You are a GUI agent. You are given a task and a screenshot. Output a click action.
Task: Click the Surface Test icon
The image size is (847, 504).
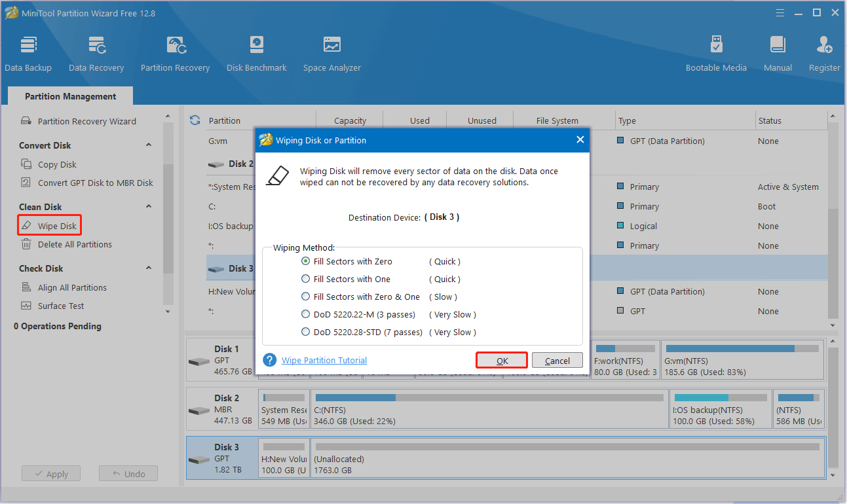pyautogui.click(x=26, y=306)
